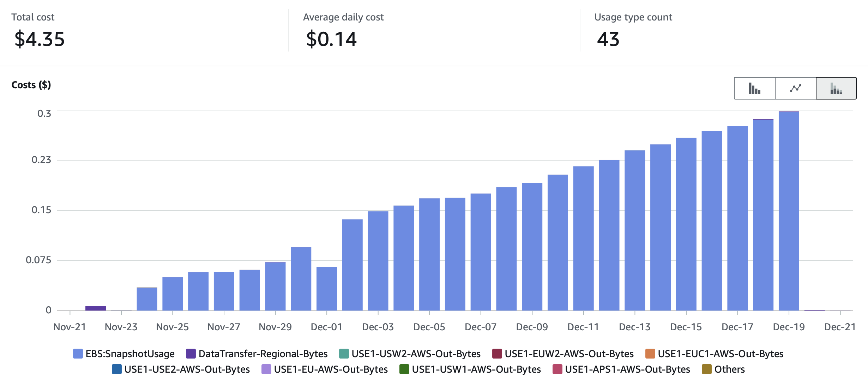Viewport: 868px width, 391px height.
Task: Select the stacked bar chart view
Action: tap(836, 88)
